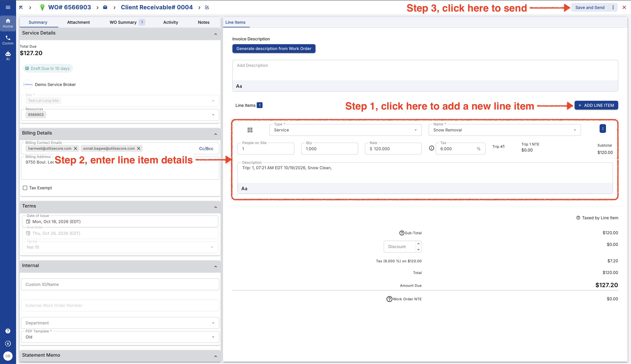Click the Sub-Total help icon
The width and height of the screenshot is (631, 364).
click(x=402, y=233)
